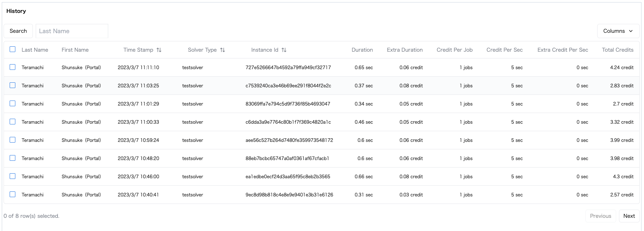This screenshot has width=644, height=231.
Task: Select the row with timestamp 11:11:10
Action: click(13, 67)
